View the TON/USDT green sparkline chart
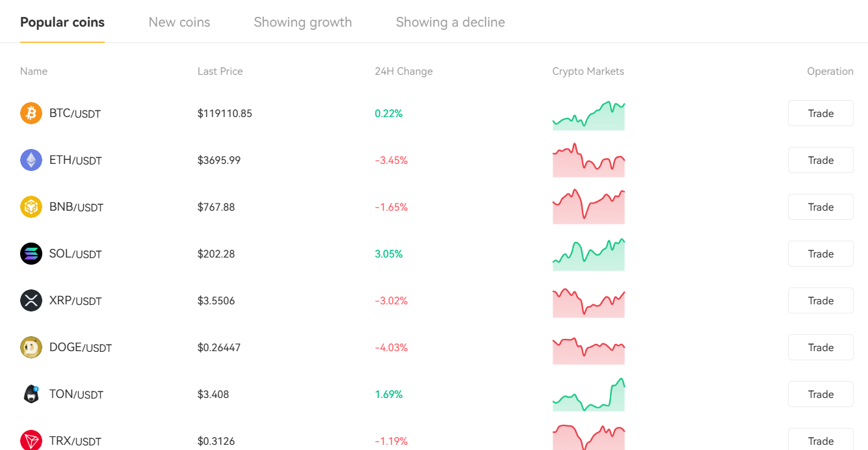Image resolution: width=868 pixels, height=450 pixels. (588, 395)
